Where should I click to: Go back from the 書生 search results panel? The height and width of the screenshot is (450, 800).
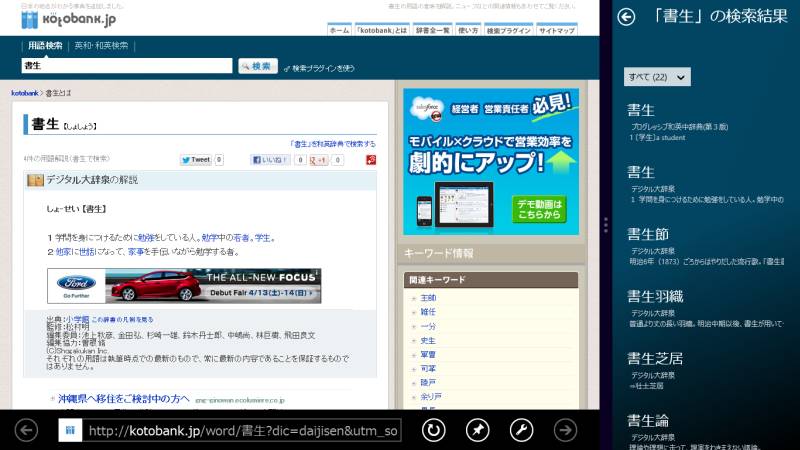[x=627, y=16]
